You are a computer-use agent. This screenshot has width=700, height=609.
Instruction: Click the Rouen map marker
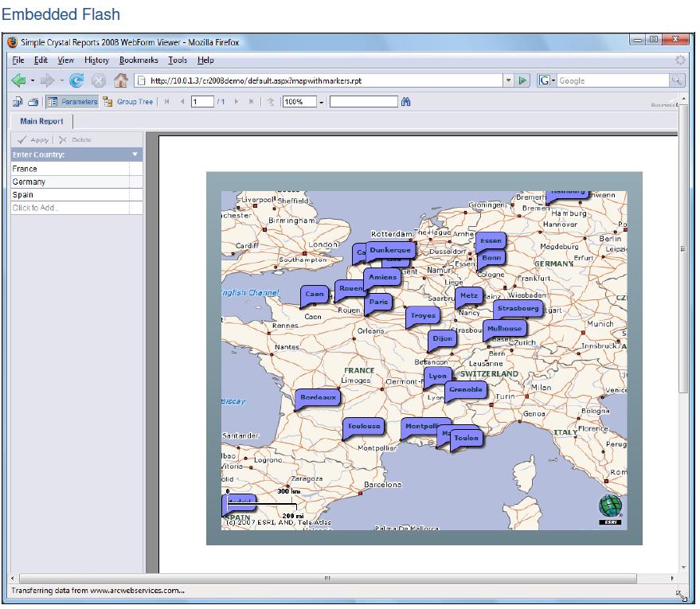tap(350, 288)
